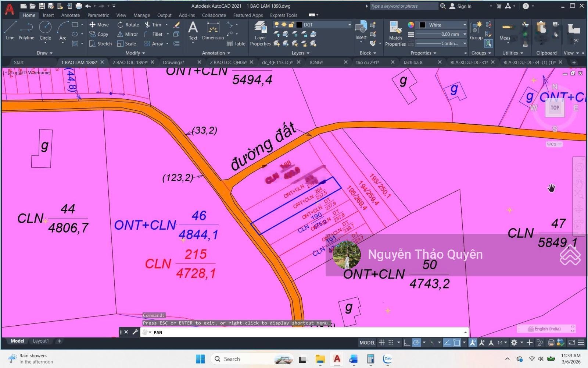Viewport: 588px width, 368px height.
Task: Use the Match Properties tool
Action: tap(395, 33)
